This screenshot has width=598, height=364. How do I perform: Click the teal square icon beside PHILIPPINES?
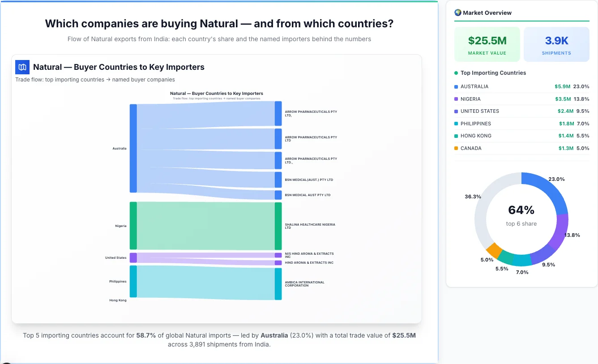click(x=456, y=124)
